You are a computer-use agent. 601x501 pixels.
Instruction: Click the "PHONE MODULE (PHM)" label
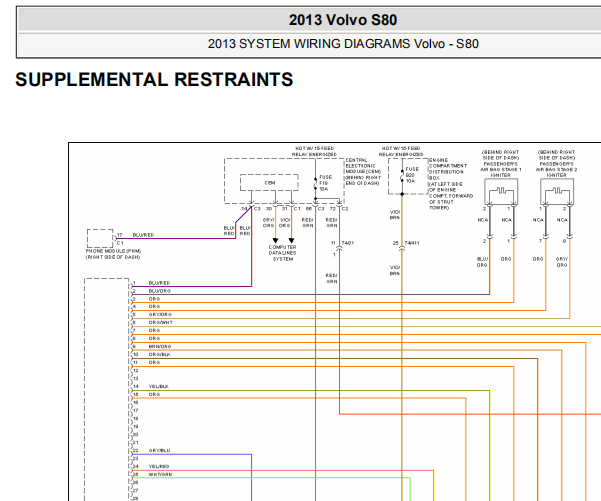[113, 251]
